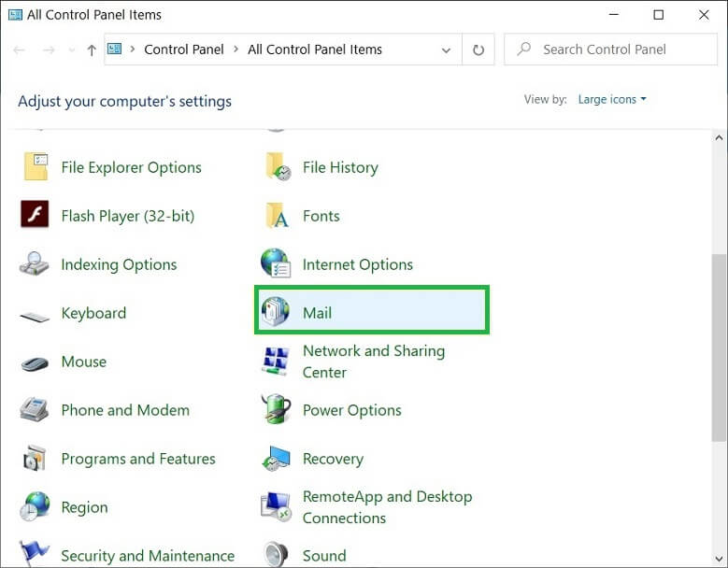Viewport: 728px width, 568px height.
Task: Select the Keyboard icon
Action: point(35,317)
